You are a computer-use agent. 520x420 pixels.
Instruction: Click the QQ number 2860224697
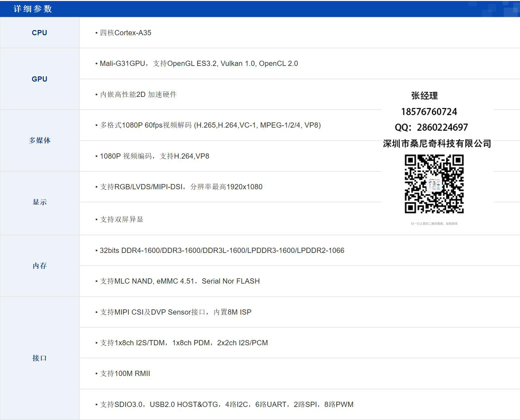pos(442,127)
